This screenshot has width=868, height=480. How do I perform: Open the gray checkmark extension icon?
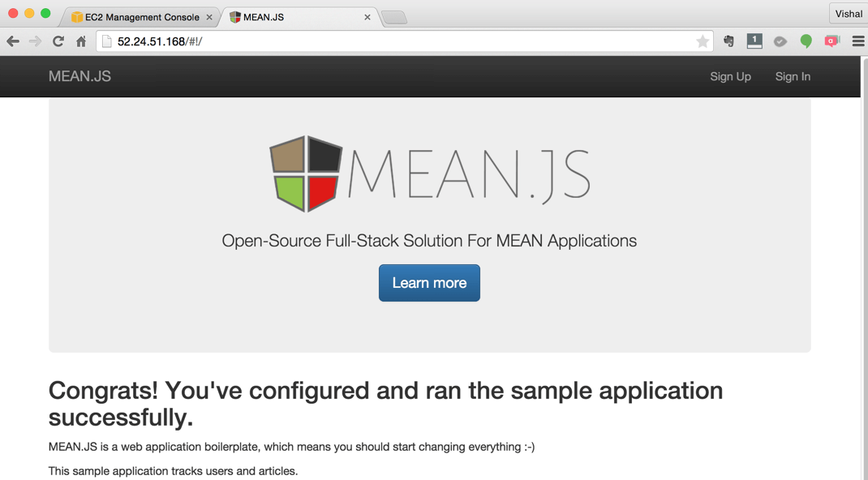(x=780, y=41)
